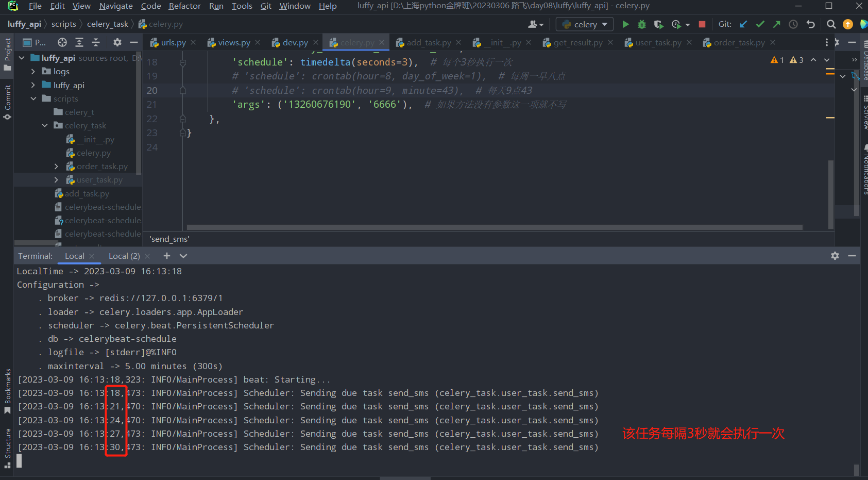Switch to Local (2) terminal tab
Image resolution: width=868 pixels, height=480 pixels.
click(124, 256)
